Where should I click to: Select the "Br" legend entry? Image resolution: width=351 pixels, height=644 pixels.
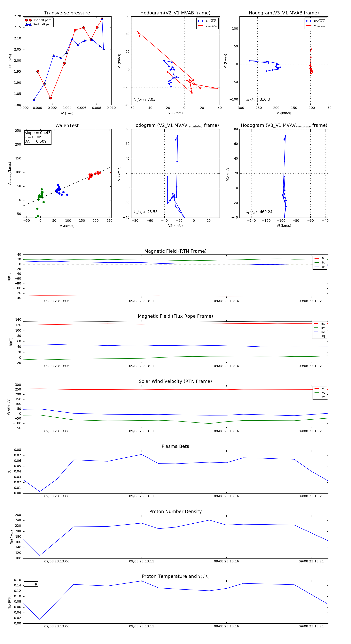[320, 259]
